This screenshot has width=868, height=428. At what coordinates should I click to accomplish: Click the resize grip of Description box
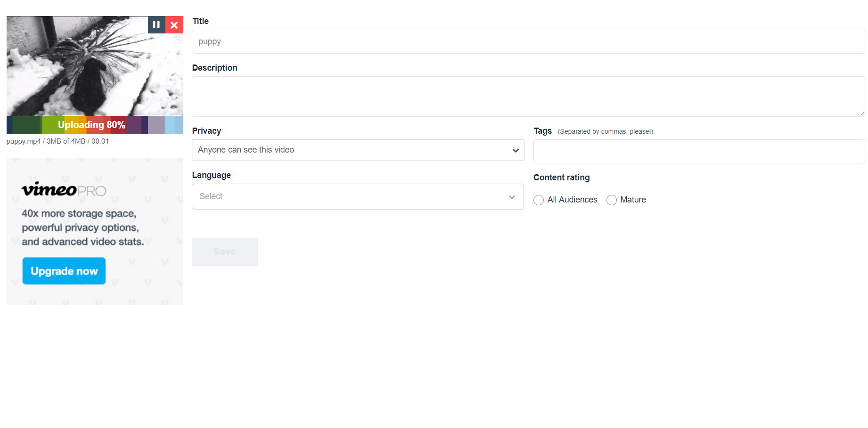coord(862,113)
